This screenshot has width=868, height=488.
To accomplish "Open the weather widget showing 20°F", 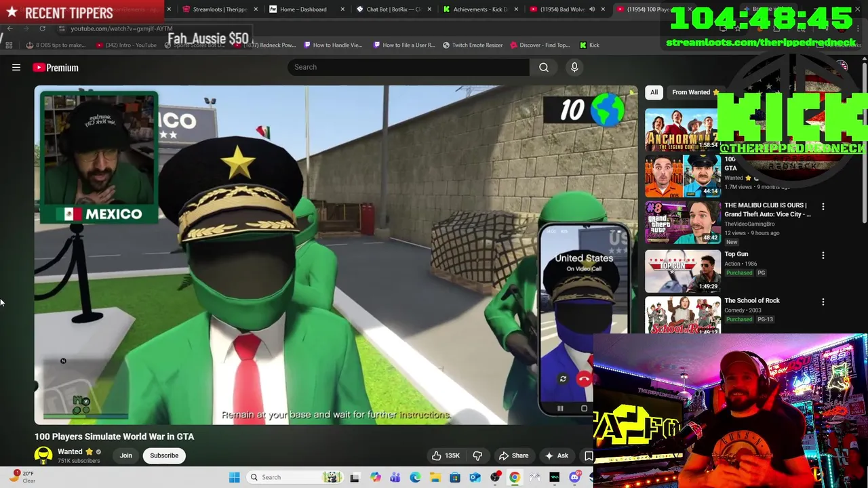I will click(22, 477).
